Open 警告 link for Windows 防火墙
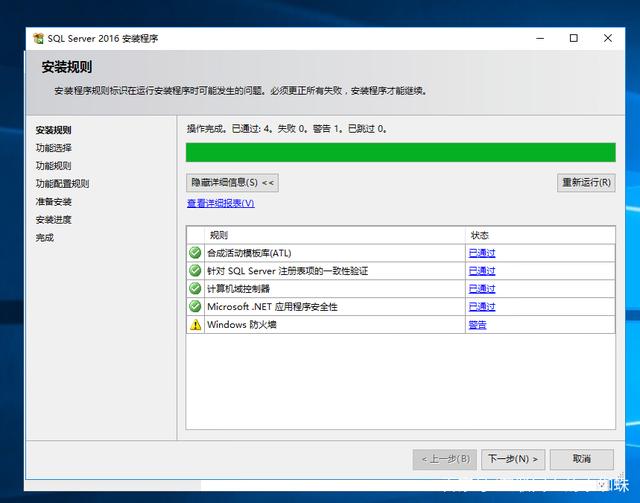Viewport: 640px width, 503px height. coord(478,325)
